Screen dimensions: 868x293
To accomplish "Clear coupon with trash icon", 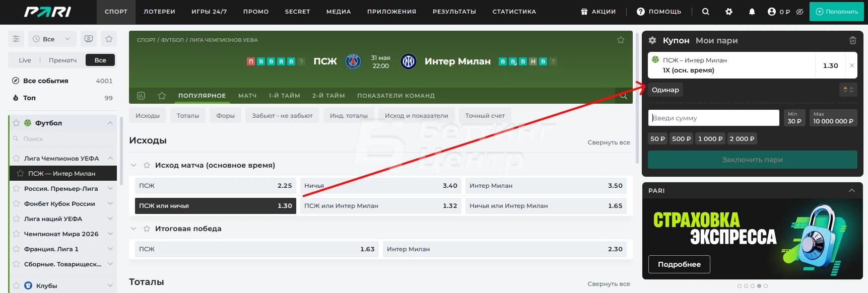I will point(852,40).
